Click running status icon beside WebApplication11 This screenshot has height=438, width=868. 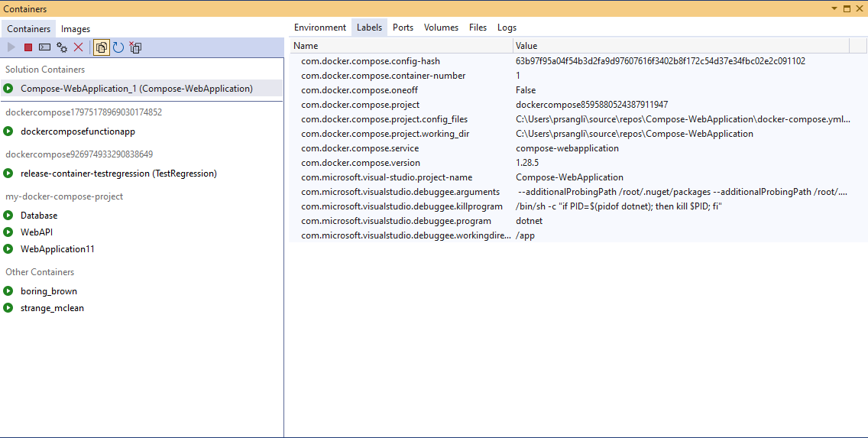click(x=8, y=249)
